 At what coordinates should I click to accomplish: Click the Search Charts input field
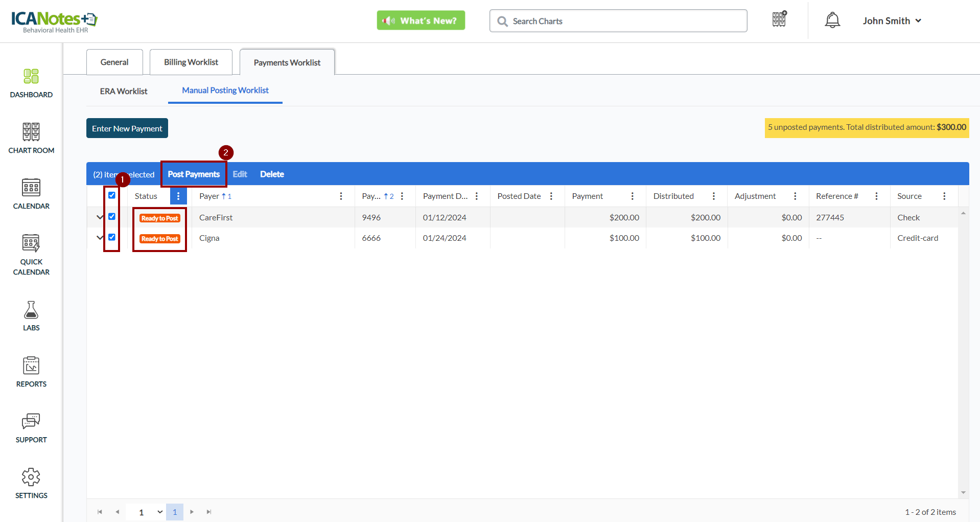coord(618,21)
